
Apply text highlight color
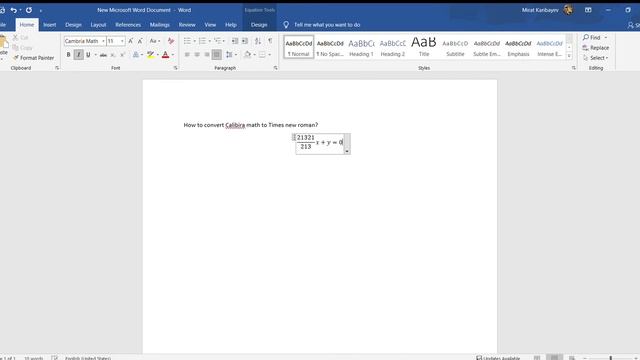(151, 55)
